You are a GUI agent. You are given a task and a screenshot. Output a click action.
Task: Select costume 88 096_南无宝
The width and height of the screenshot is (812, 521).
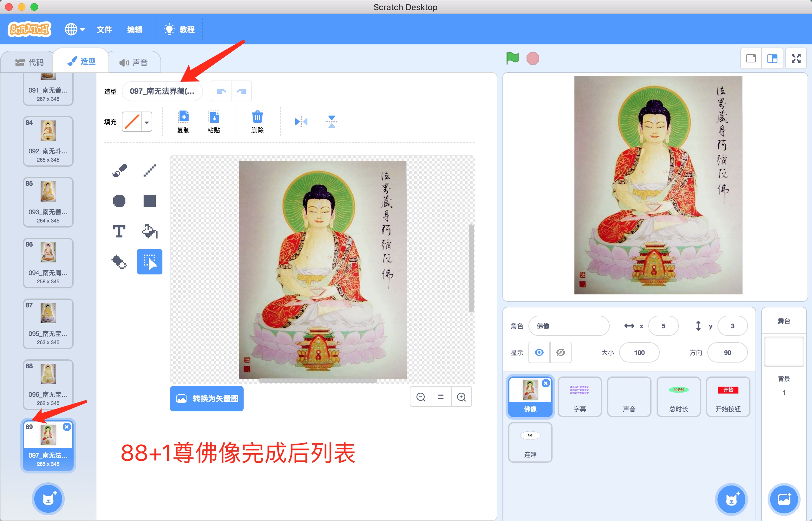pos(48,385)
